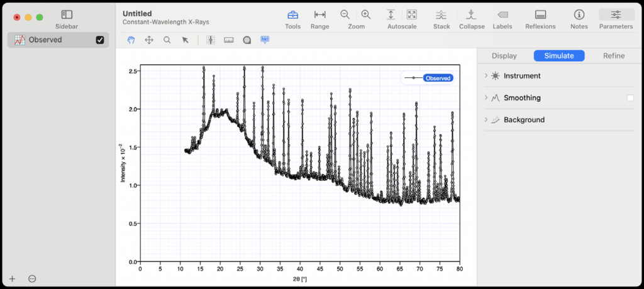644x289 pixels.
Task: Switch to the Display tab
Action: click(x=504, y=56)
